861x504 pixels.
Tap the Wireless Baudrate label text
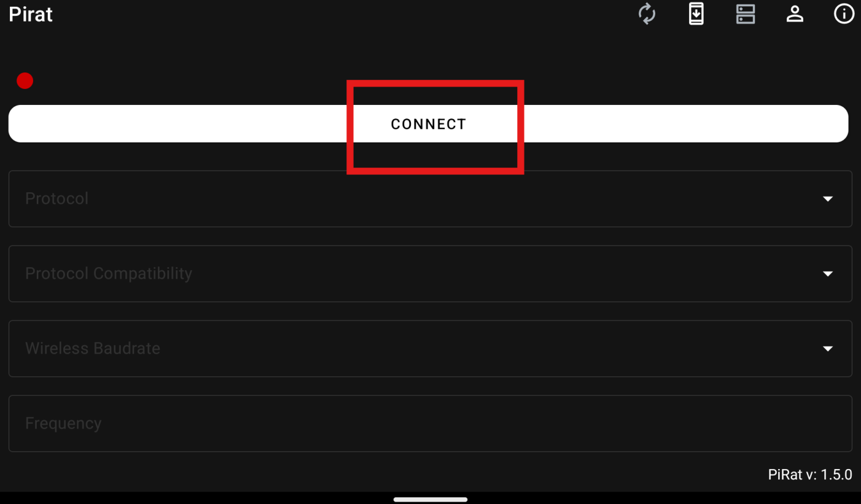tap(93, 349)
